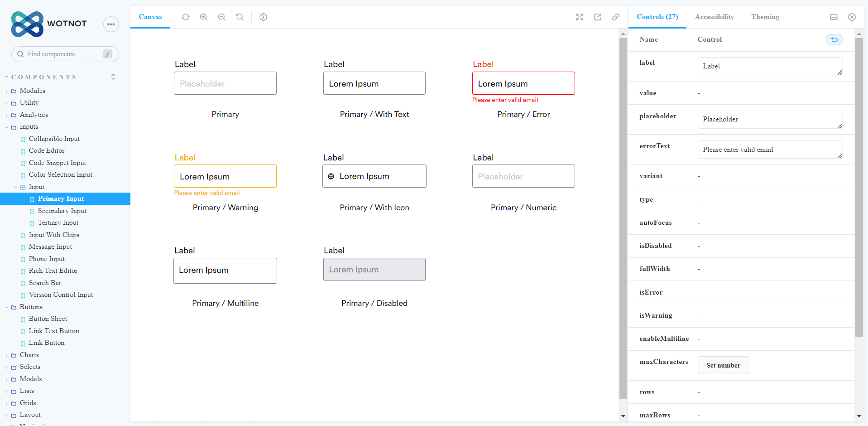Viewport: 868px width, 426px height.
Task: Open Search Bar component
Action: tap(45, 283)
